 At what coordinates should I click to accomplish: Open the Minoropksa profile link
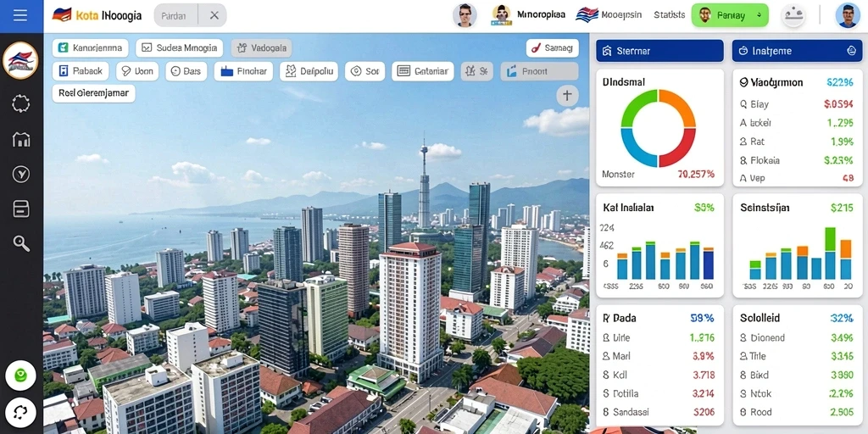[528, 15]
